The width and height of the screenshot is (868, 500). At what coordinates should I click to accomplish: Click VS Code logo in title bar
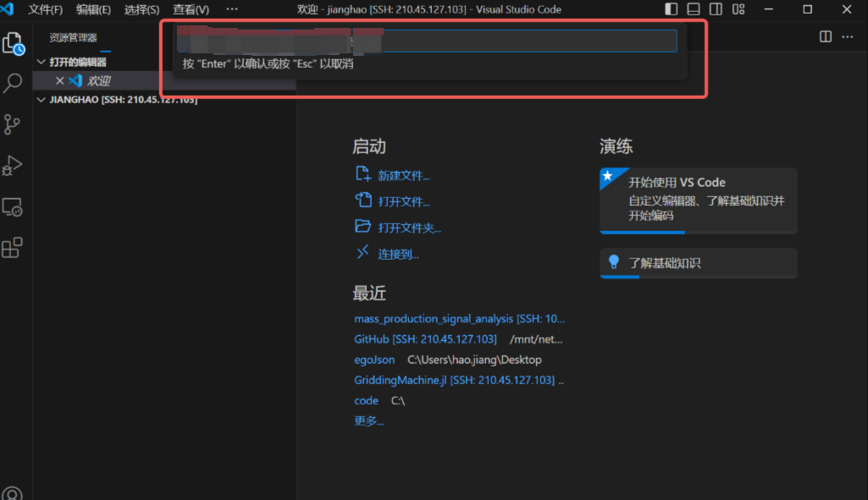[x=7, y=8]
